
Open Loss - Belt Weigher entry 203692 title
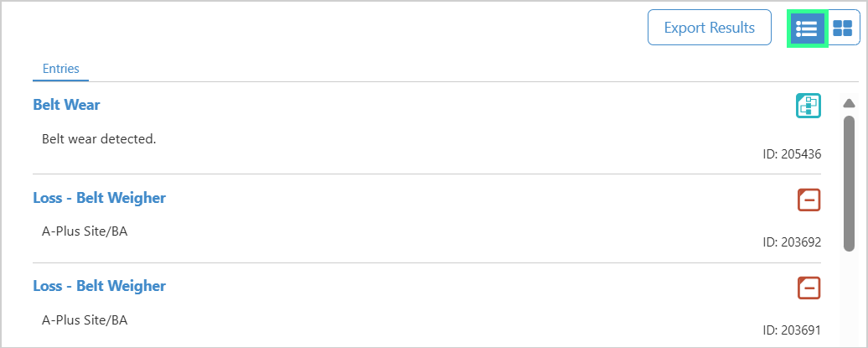point(100,198)
